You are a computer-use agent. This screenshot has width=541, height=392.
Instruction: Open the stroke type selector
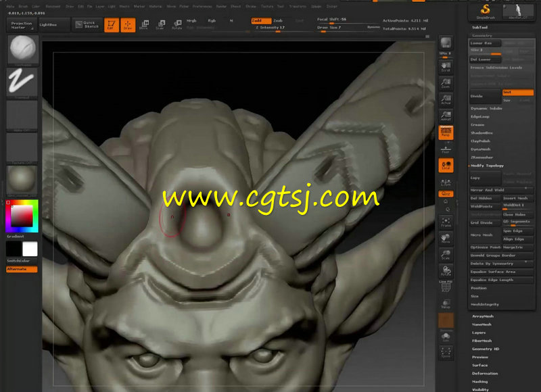22,82
